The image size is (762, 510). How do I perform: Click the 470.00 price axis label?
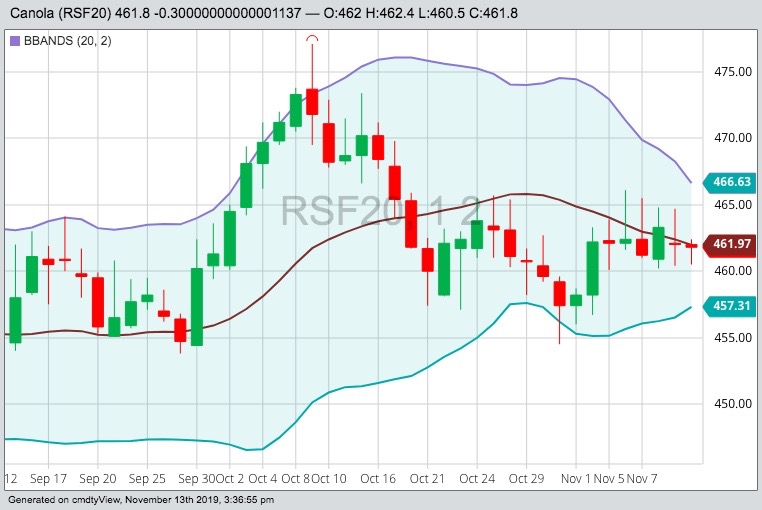pyautogui.click(x=733, y=138)
